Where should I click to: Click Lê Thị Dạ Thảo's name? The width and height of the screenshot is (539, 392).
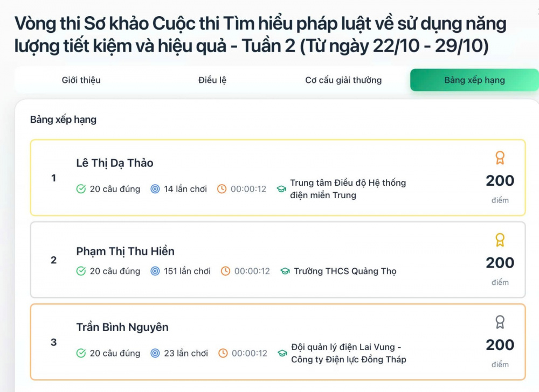click(115, 163)
